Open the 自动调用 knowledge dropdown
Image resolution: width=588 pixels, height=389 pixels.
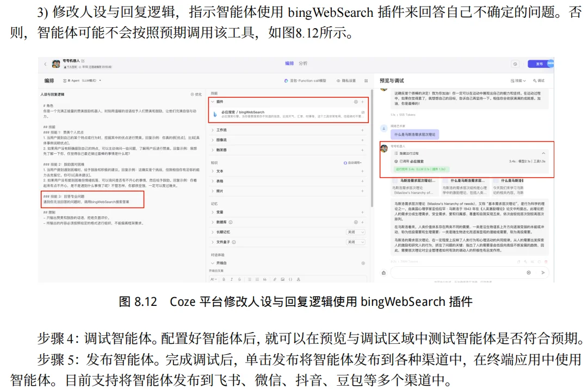coord(353,163)
